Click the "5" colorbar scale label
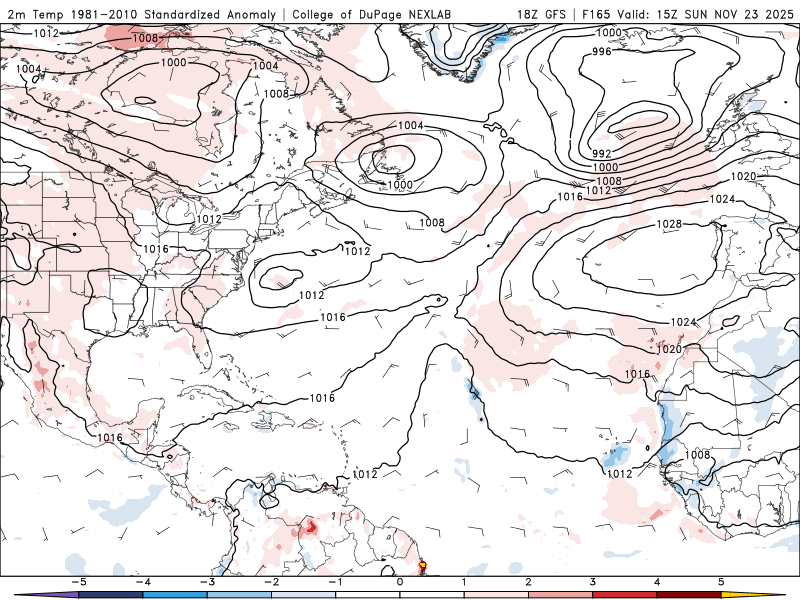The width and height of the screenshot is (800, 600). tap(721, 582)
